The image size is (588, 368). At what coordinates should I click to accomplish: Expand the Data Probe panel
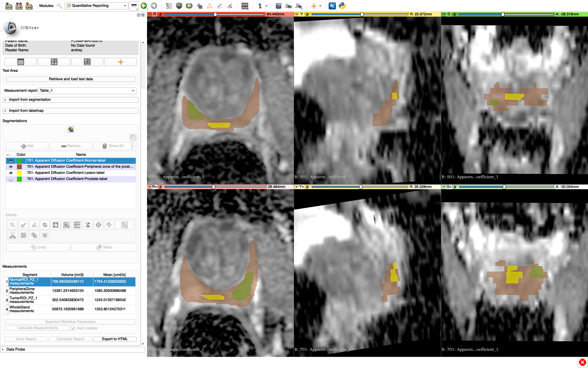tap(73, 350)
